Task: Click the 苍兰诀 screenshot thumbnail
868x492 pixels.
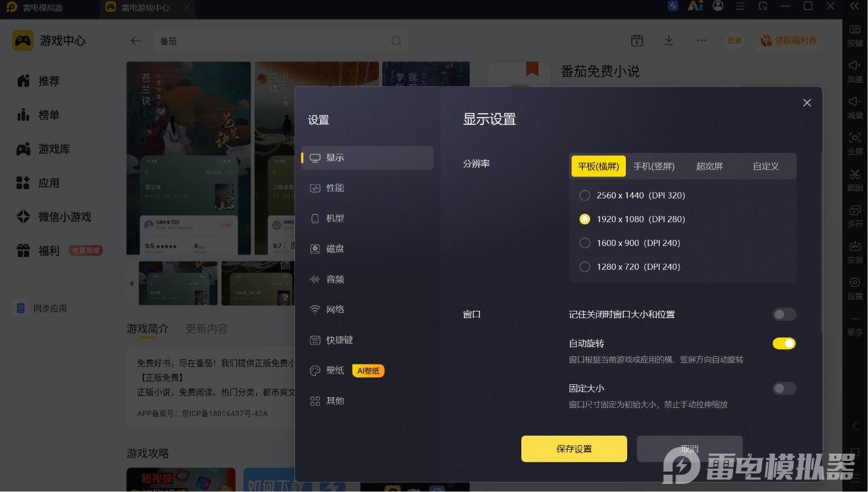Action: (x=178, y=284)
